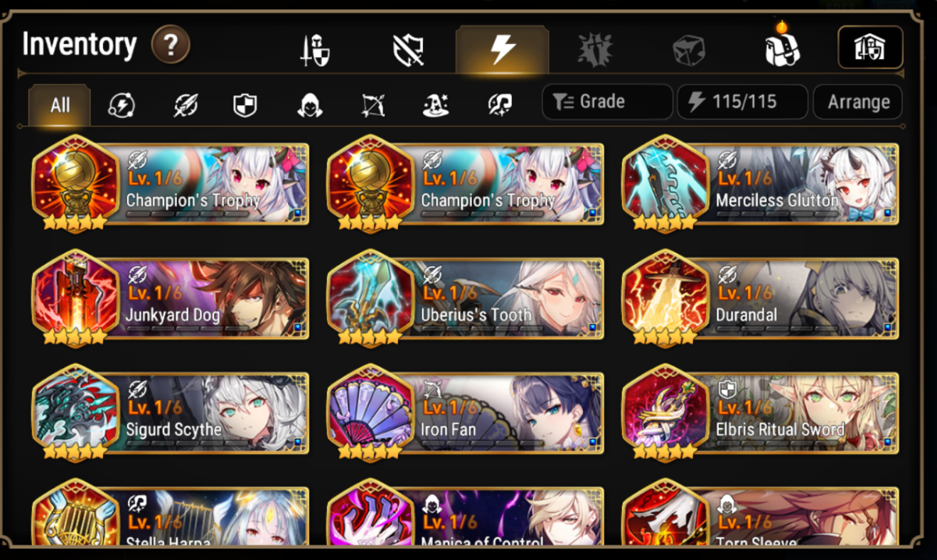Viewport: 937px width, 560px height.
Task: Select the All class filter
Action: click(x=60, y=106)
